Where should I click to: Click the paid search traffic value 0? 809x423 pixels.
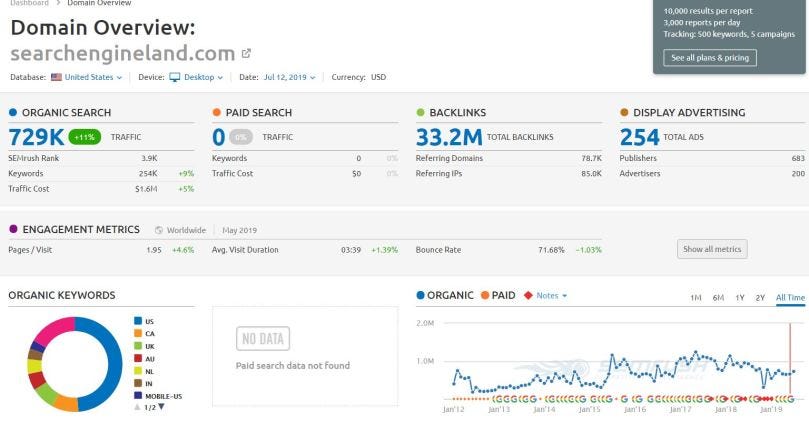[x=218, y=137]
